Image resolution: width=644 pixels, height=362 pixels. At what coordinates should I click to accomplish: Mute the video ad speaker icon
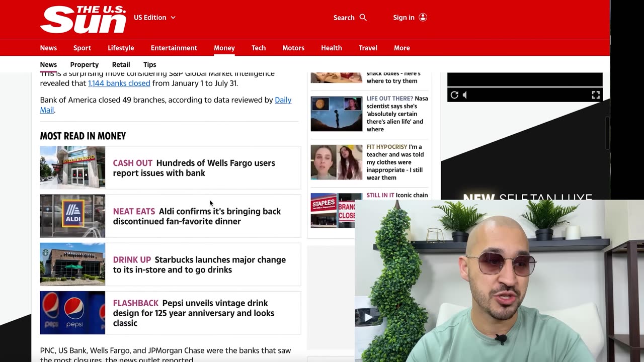click(x=465, y=95)
